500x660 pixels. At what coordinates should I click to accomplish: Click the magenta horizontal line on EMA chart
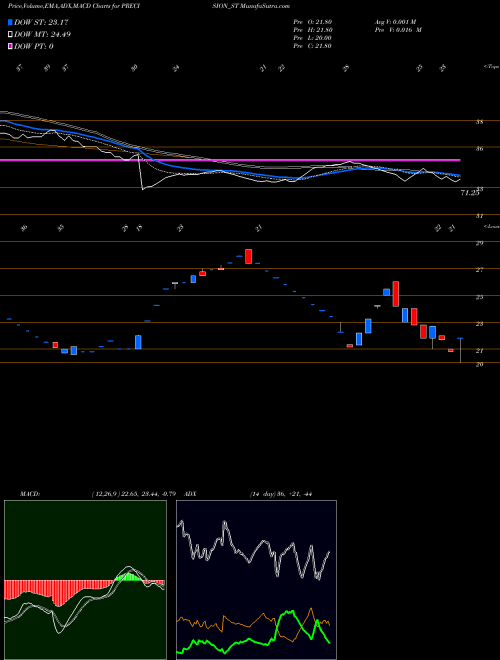(x=230, y=160)
